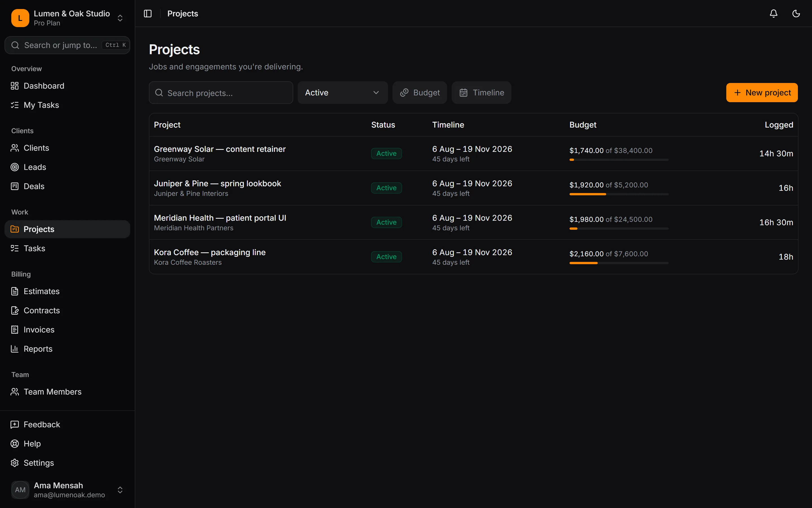Click Meridian Health budget progress bar

pyautogui.click(x=619, y=229)
